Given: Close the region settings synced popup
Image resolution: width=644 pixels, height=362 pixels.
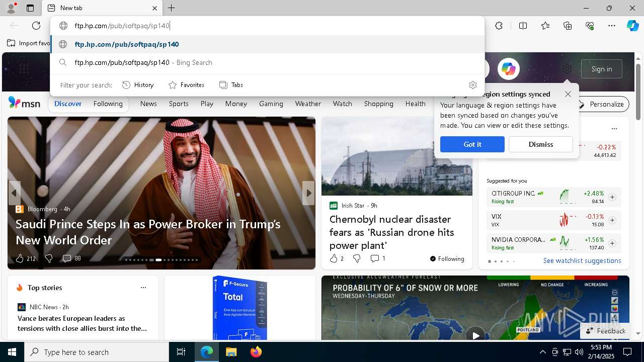Looking at the screenshot, I should (x=568, y=94).
